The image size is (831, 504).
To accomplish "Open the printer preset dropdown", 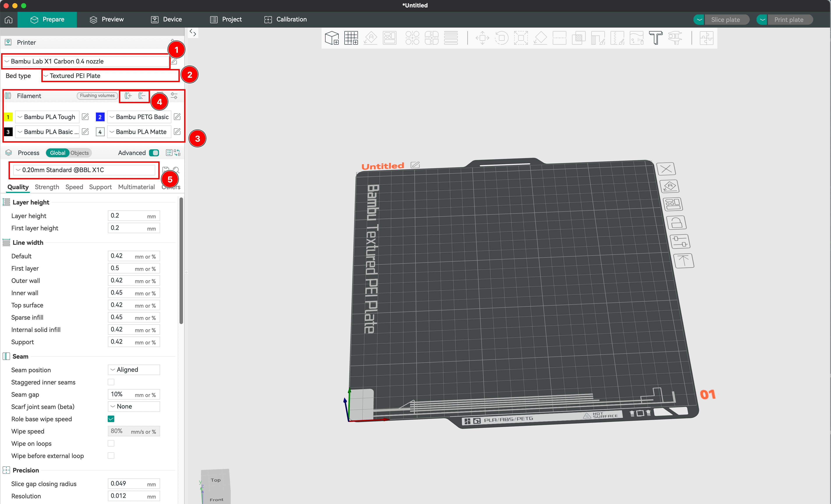I will tap(85, 61).
